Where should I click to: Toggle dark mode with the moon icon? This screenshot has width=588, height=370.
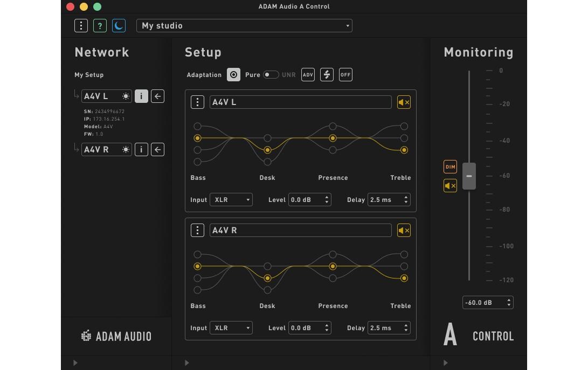click(119, 25)
